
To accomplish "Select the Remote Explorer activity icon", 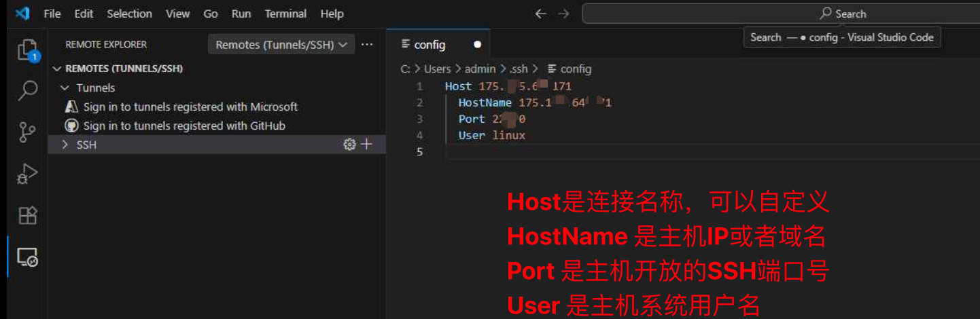I will click(27, 257).
